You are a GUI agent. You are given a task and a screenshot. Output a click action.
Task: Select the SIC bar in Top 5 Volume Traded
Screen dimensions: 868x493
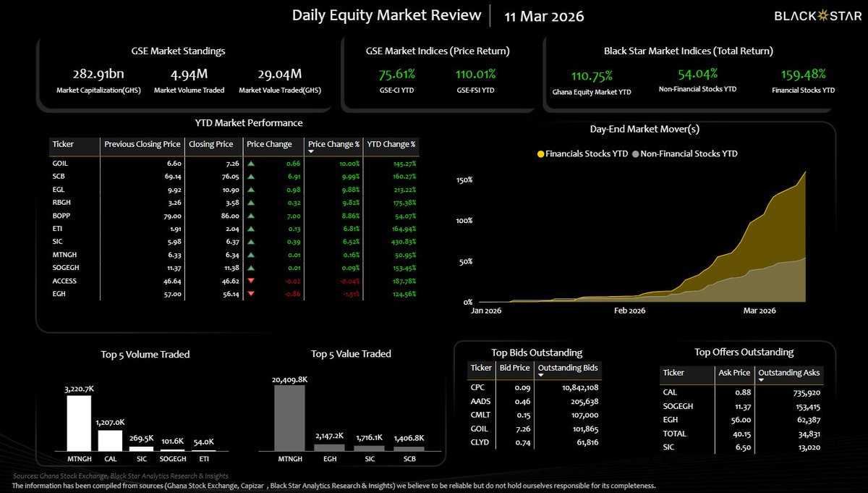click(x=142, y=449)
